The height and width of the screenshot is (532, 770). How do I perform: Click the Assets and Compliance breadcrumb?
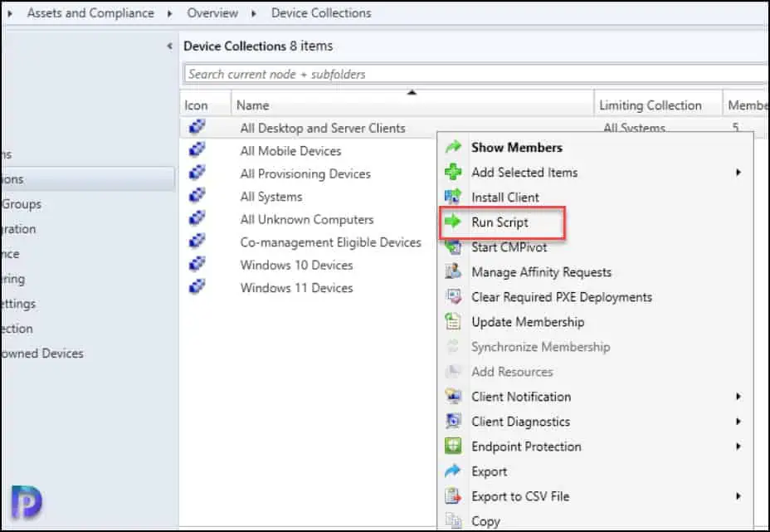click(x=90, y=13)
